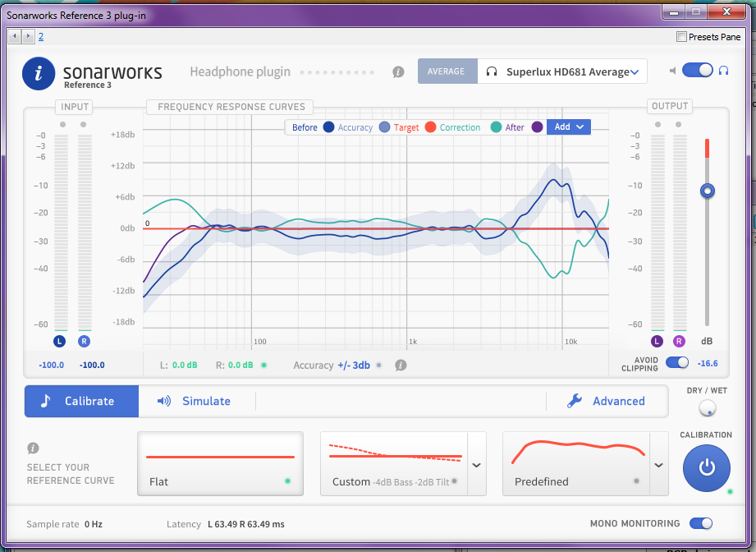Click the headphone icon in profile selector
756x552 pixels.
click(x=492, y=71)
